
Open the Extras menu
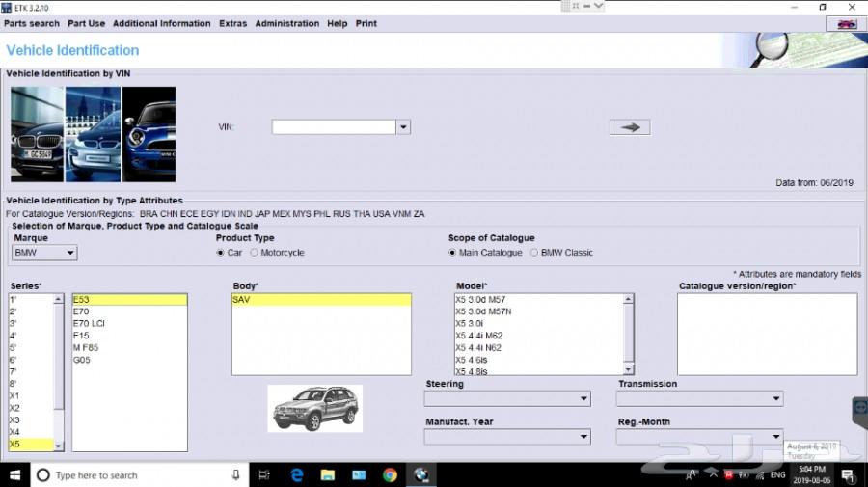click(233, 24)
